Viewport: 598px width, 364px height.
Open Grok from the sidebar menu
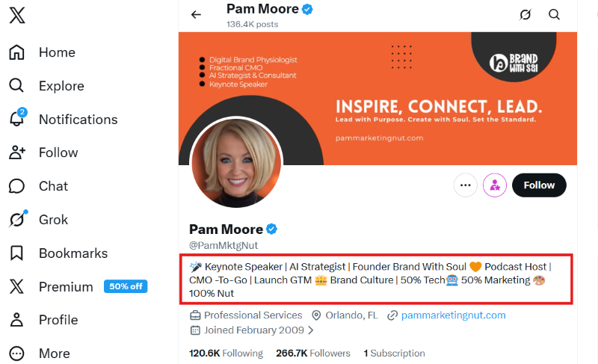[52, 220]
